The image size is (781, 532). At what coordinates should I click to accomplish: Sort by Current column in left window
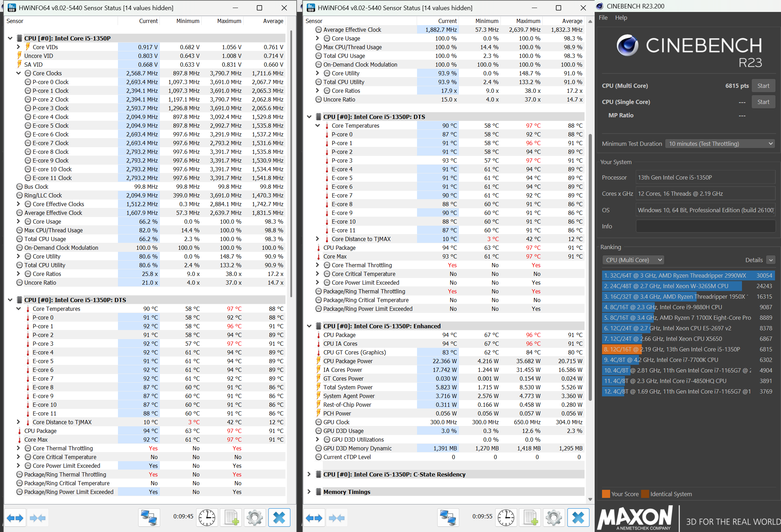pyautogui.click(x=148, y=21)
